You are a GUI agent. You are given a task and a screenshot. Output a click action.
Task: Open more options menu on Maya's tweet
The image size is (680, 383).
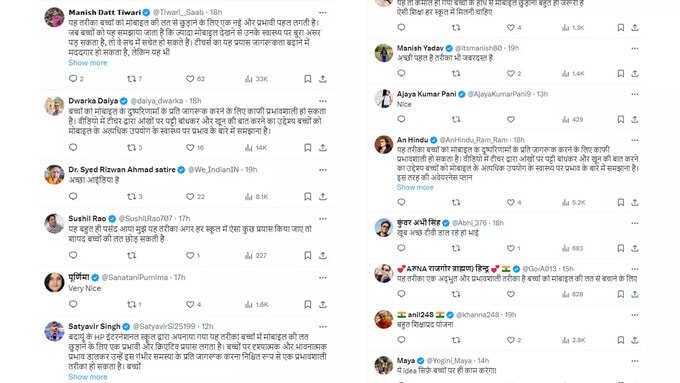(635, 361)
